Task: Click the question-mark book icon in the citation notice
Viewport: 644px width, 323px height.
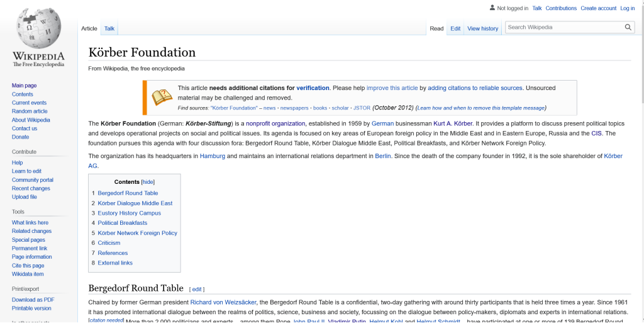Action: (162, 98)
